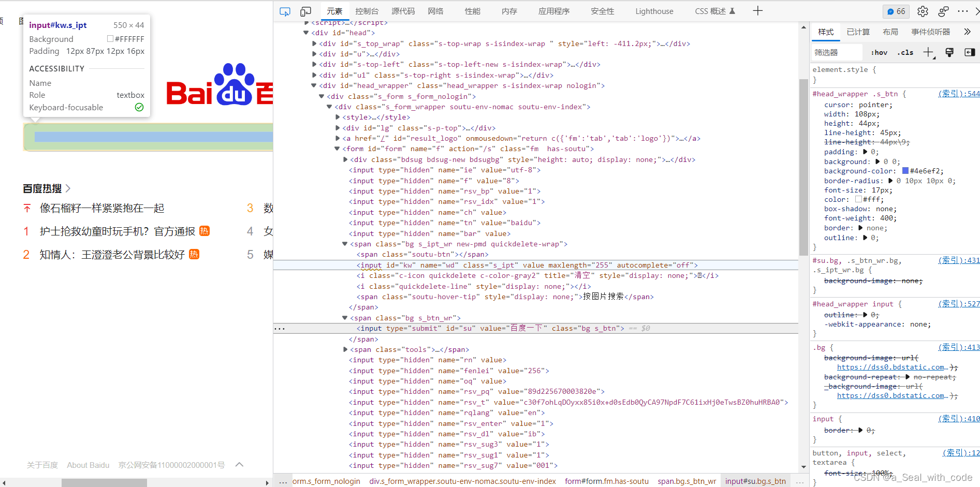Open the 事件侦听器 tab
This screenshot has height=487, width=980.
pos(930,32)
